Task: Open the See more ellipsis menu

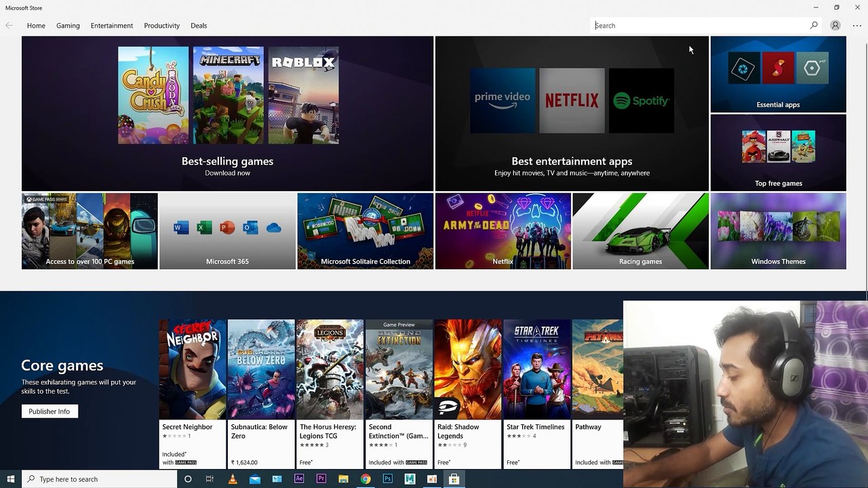Action: [857, 26]
